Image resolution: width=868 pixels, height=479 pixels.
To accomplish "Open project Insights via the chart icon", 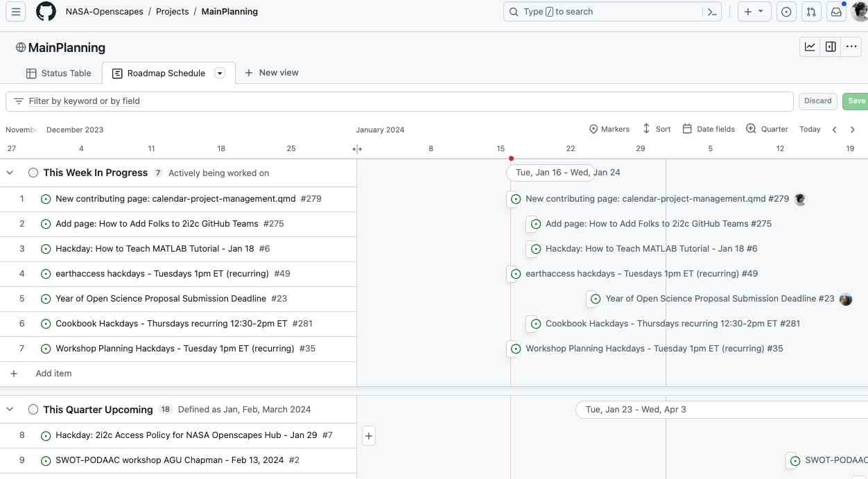I will [x=809, y=46].
